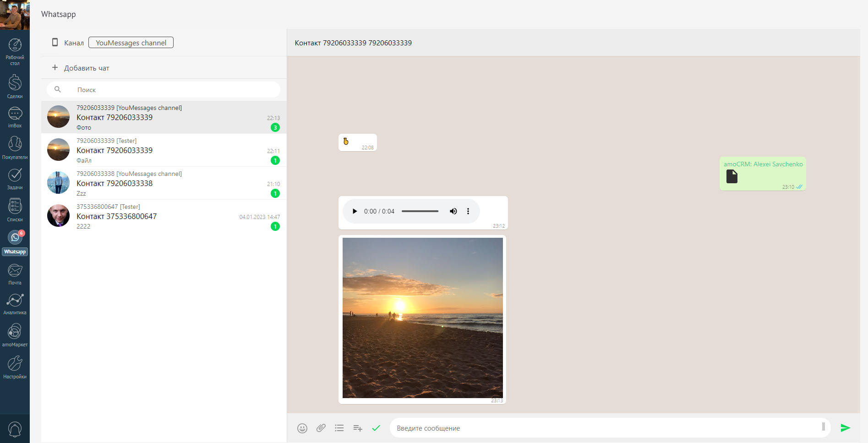This screenshot has height=443, width=868.
Task: Open imBox section in sidebar
Action: point(15,117)
